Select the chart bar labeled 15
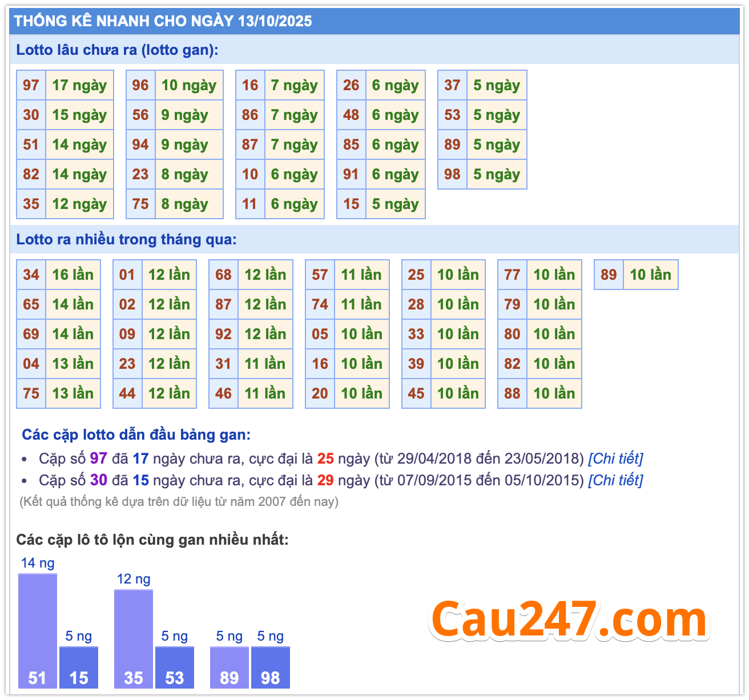Viewport: 749px width, 700px height. coord(79,667)
